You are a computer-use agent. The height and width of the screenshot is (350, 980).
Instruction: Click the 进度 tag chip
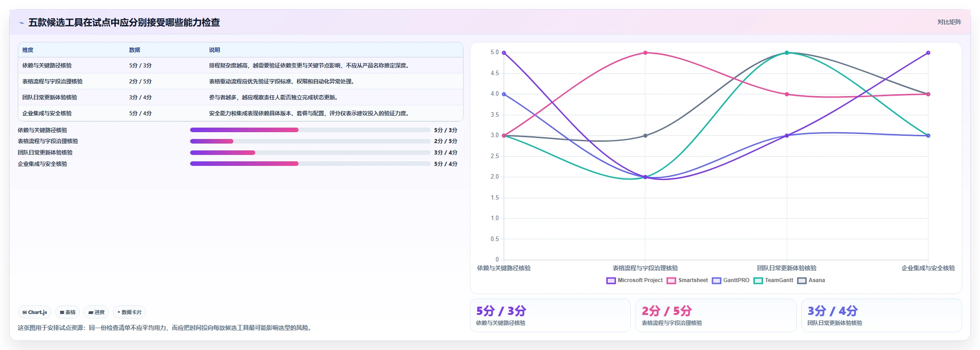click(x=96, y=312)
